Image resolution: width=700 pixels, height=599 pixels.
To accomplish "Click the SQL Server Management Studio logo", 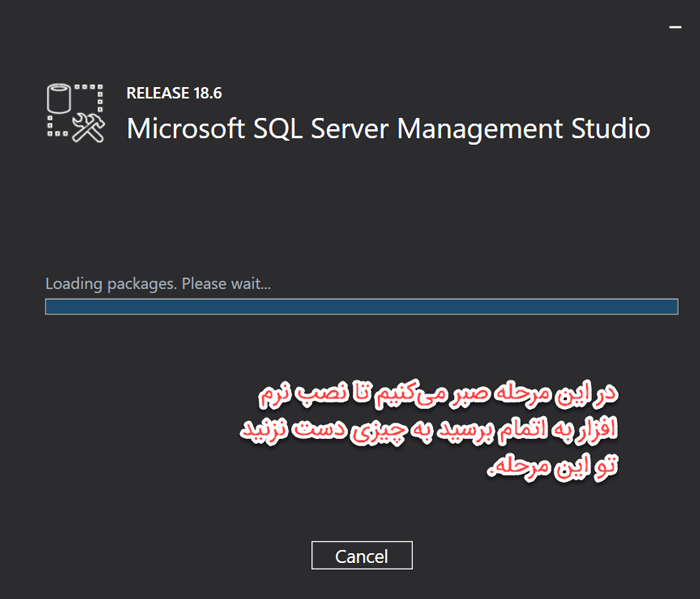I will pyautogui.click(x=76, y=113).
